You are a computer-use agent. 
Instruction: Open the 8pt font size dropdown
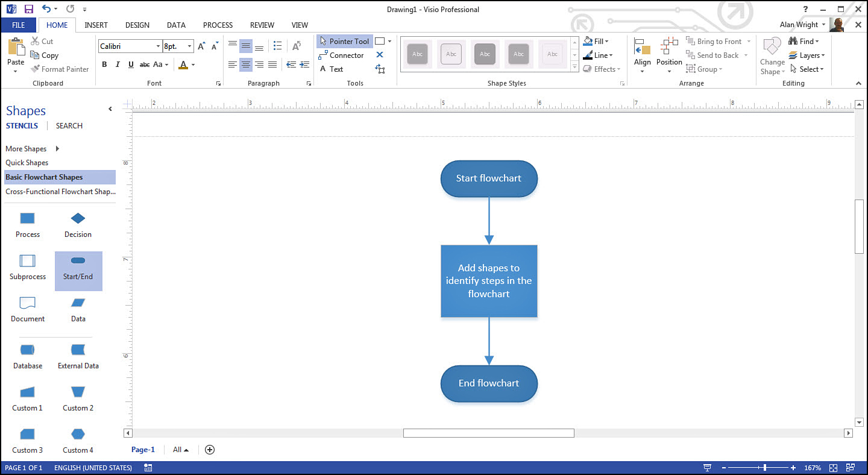(x=190, y=46)
